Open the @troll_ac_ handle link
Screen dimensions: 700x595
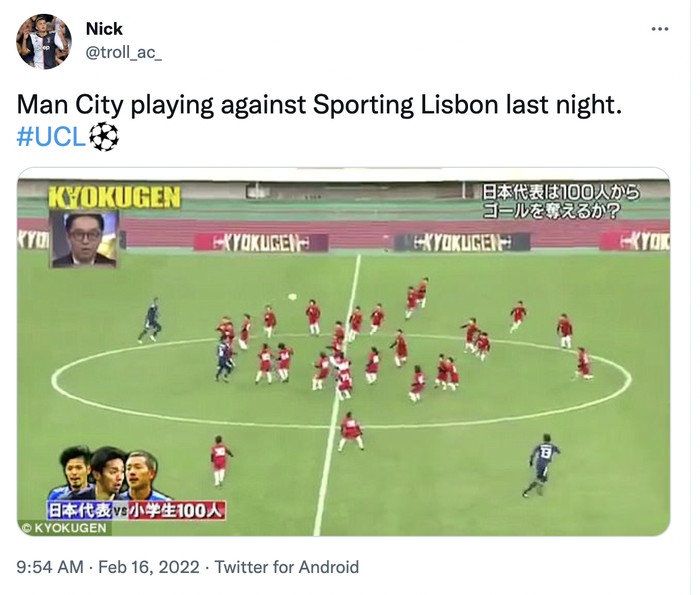coord(124,53)
